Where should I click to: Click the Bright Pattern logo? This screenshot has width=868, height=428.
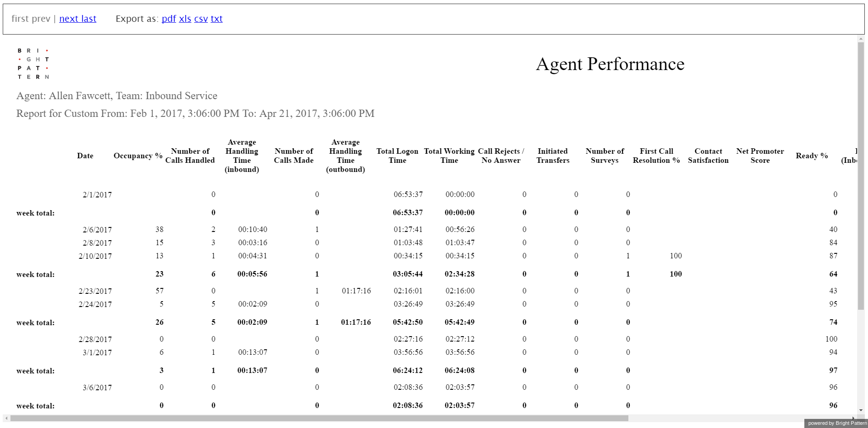click(33, 64)
